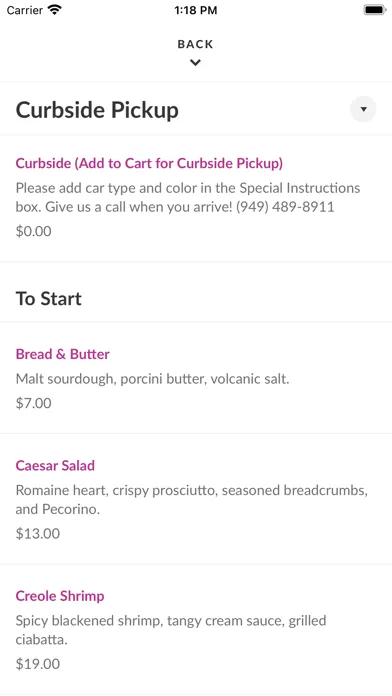Tap the Wi-Fi status icon
Screen dimensions: 392x696
[x=55, y=10]
